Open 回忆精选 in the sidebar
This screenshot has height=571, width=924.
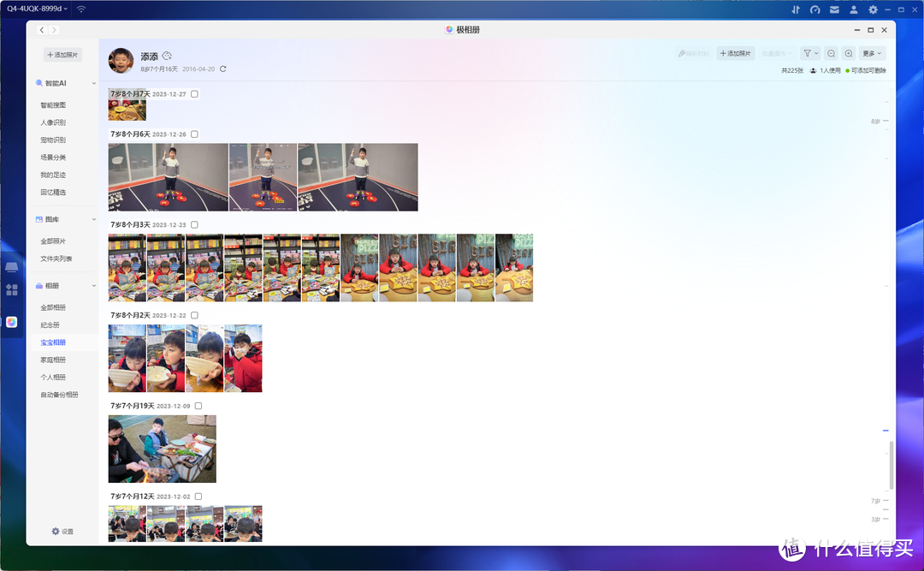coord(53,193)
